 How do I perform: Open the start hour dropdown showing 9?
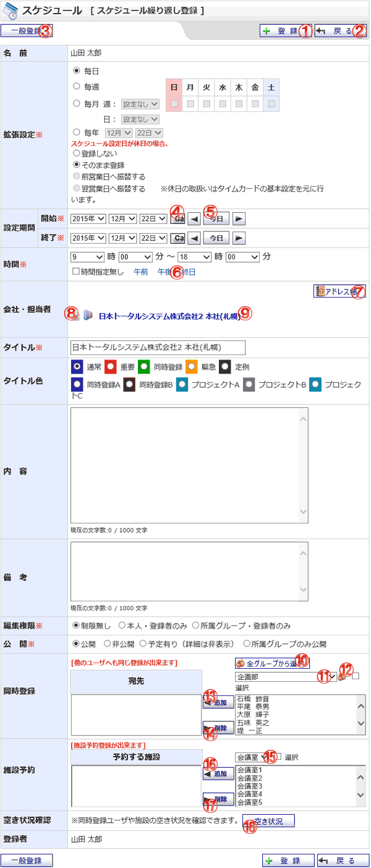pyautogui.click(x=87, y=256)
